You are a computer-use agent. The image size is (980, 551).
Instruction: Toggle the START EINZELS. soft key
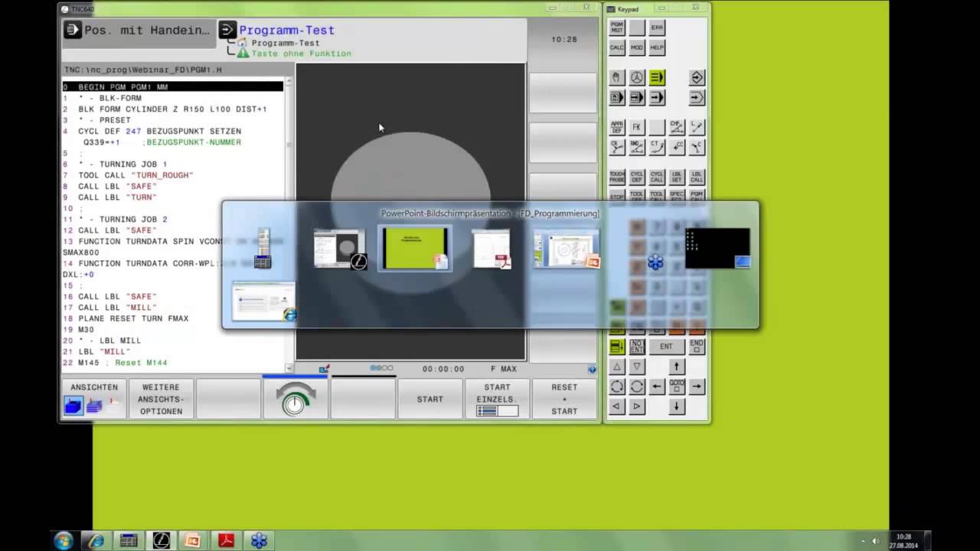click(497, 399)
